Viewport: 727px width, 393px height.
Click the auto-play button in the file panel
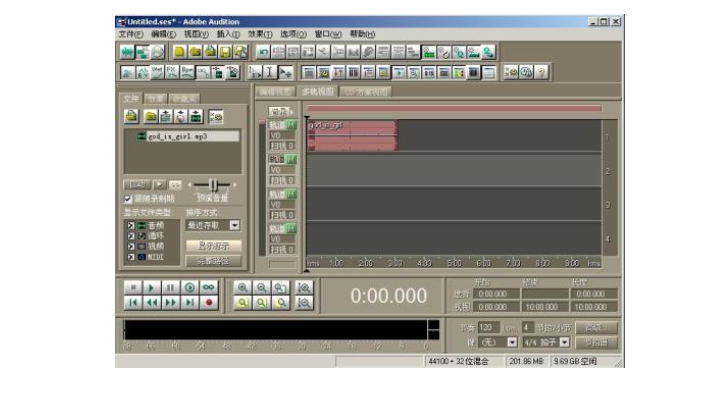[137, 184]
